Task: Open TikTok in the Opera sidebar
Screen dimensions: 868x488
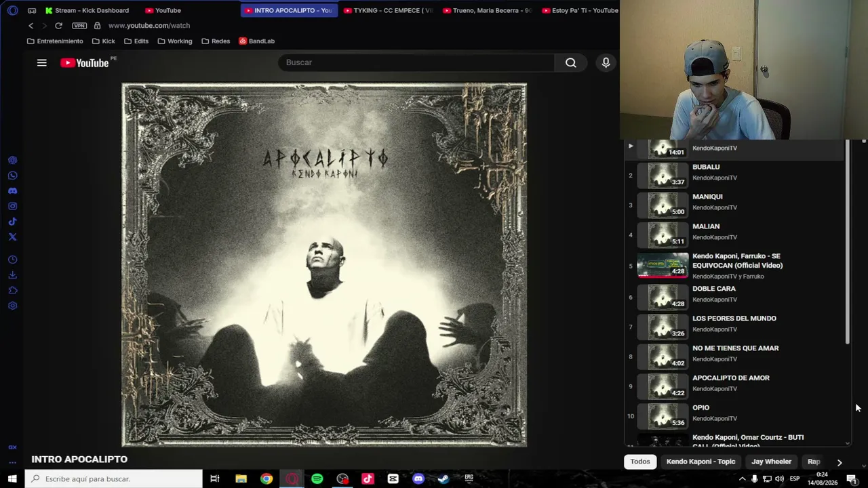Action: [12, 222]
